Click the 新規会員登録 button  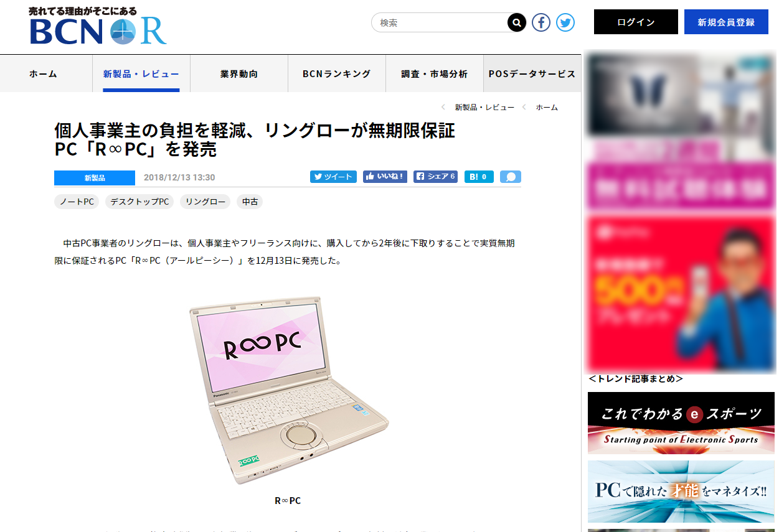click(x=726, y=22)
